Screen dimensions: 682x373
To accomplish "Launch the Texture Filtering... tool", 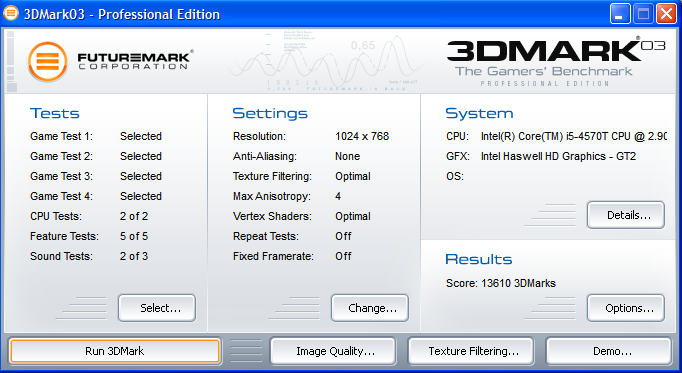I will (x=471, y=351).
